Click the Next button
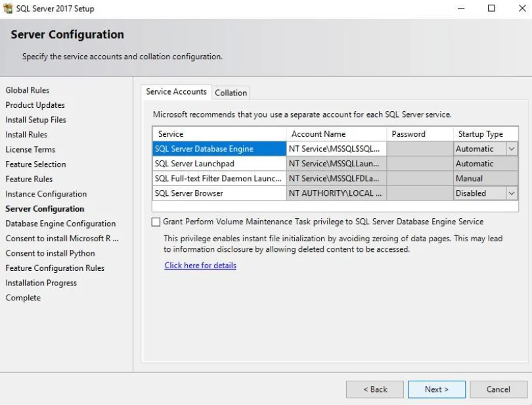This screenshot has width=532, height=405. click(436, 389)
